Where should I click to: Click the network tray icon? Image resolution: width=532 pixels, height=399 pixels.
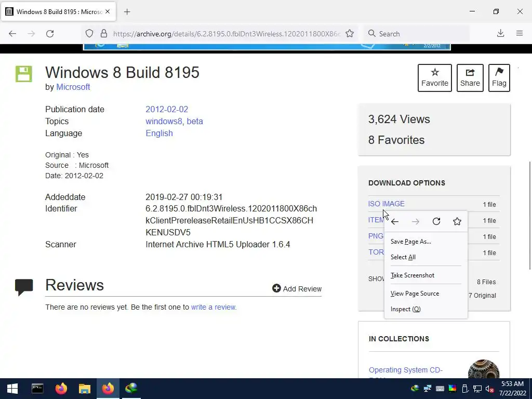477,389
